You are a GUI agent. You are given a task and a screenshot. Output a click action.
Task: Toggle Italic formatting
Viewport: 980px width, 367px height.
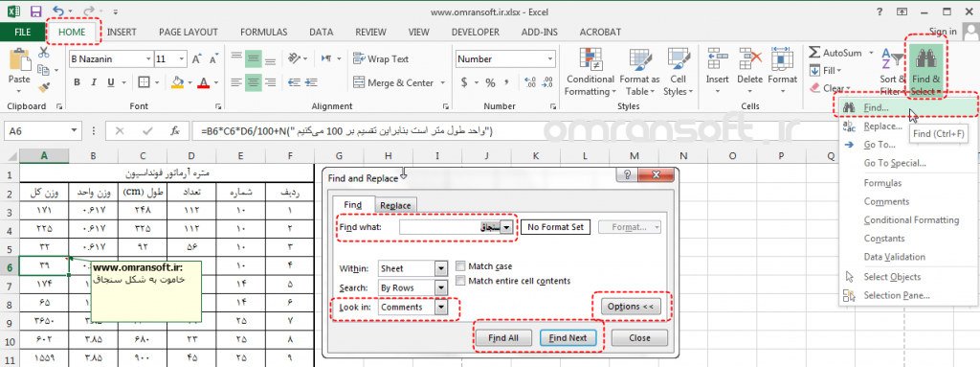[95, 82]
